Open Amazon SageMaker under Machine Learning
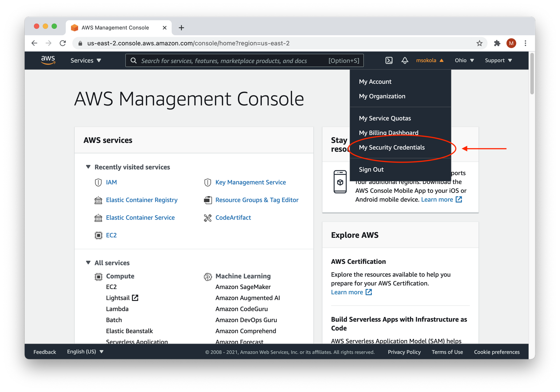 [243, 287]
